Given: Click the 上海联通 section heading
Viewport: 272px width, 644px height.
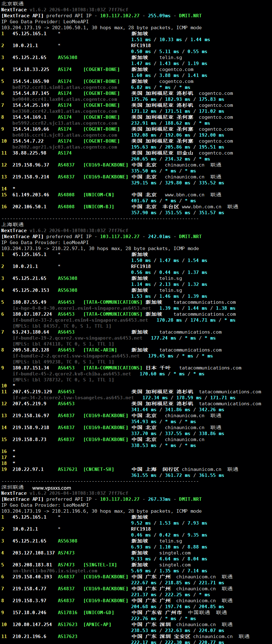Looking at the screenshot, I should 13,225.
